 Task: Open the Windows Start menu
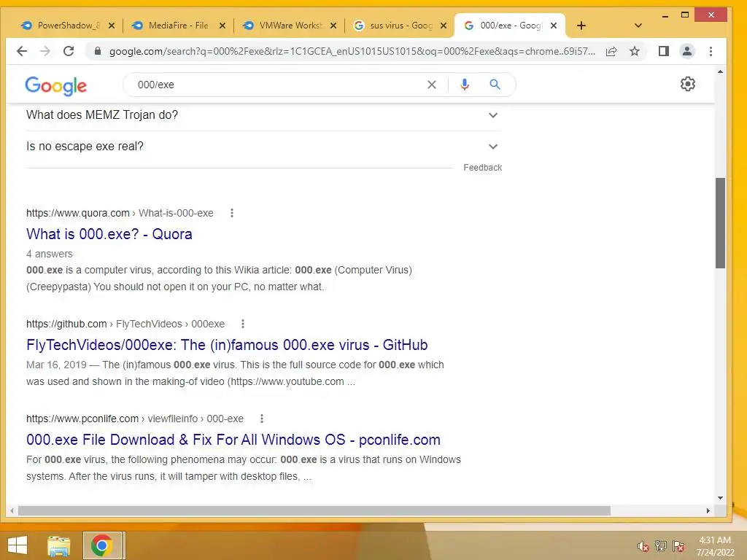pyautogui.click(x=18, y=545)
